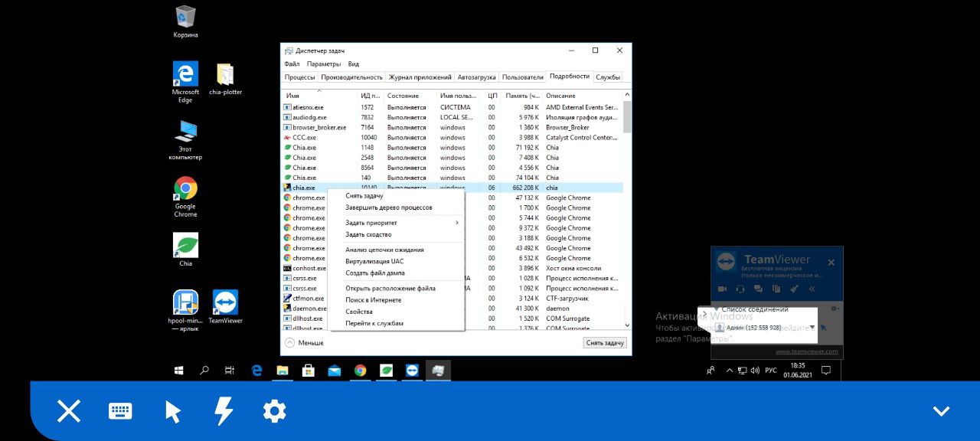Open dropdown arrow next to Админ connection
The height and width of the screenshot is (441, 980).
812,328
